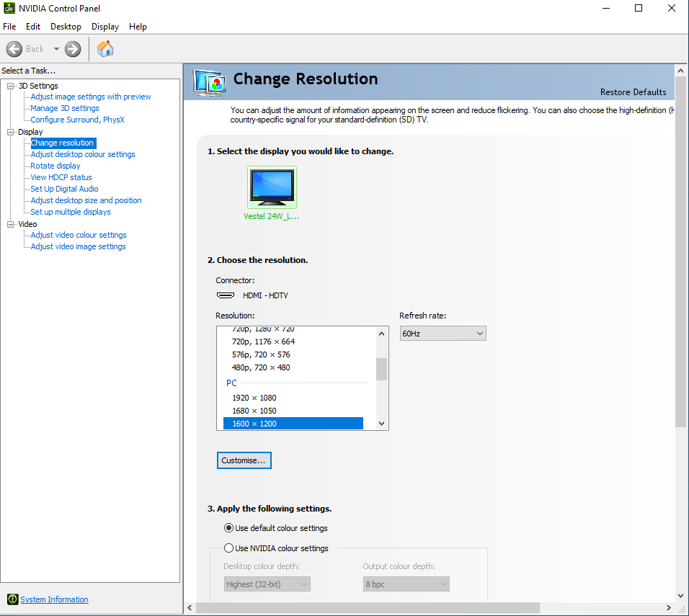Click Restore Defaults
Image resolution: width=689 pixels, height=616 pixels.
click(x=633, y=91)
